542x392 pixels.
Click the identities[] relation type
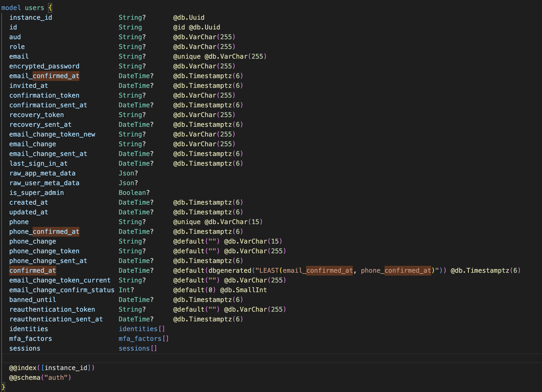click(142, 329)
